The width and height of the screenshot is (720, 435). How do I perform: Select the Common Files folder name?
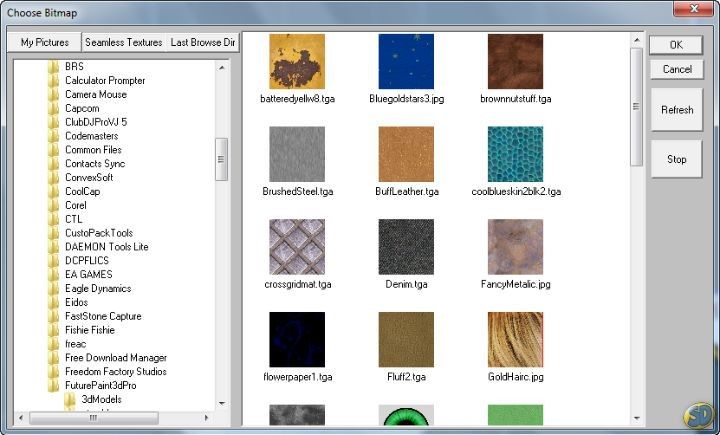[93, 150]
